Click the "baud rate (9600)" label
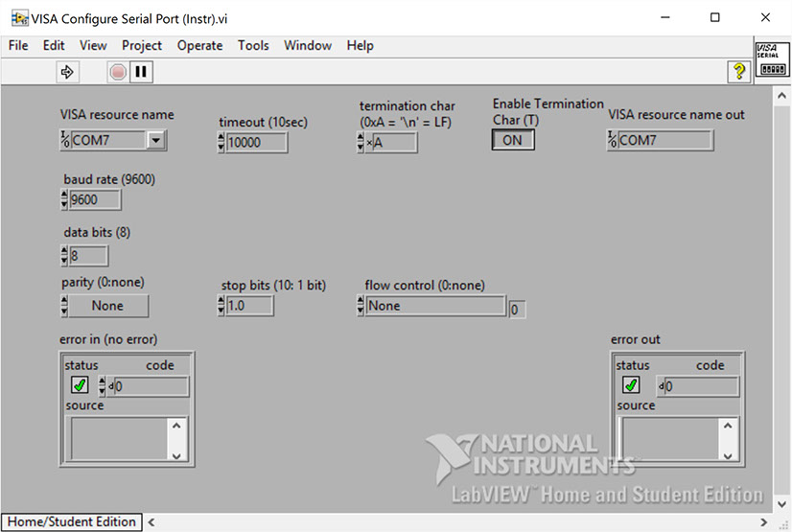This screenshot has height=532, width=792. (109, 179)
